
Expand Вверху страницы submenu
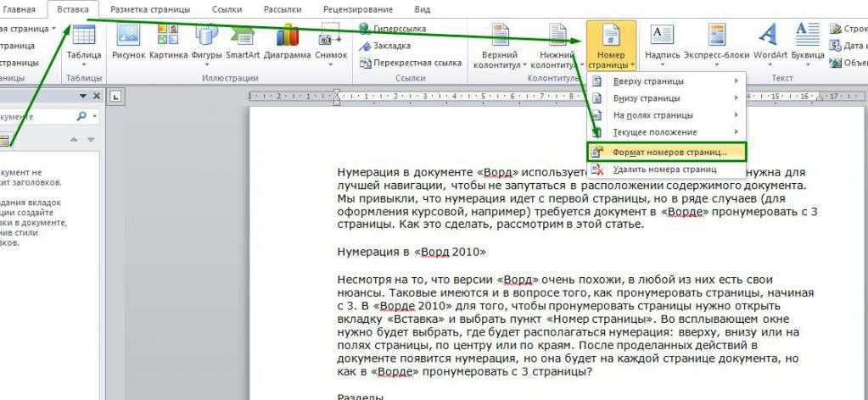pyautogui.click(x=667, y=81)
